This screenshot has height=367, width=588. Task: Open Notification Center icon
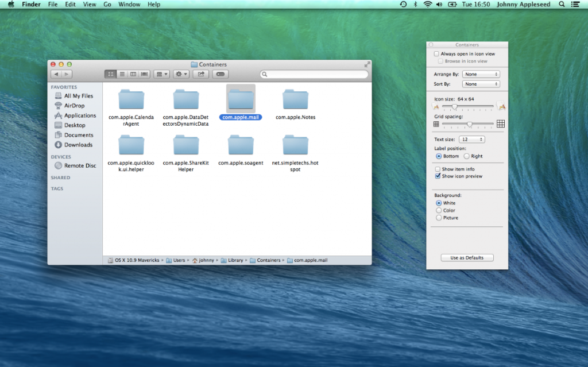tap(575, 4)
